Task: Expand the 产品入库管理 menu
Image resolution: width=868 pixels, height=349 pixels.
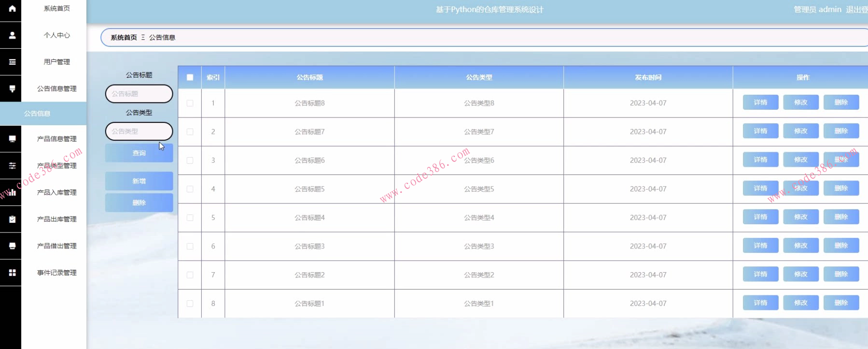Action: (x=56, y=192)
